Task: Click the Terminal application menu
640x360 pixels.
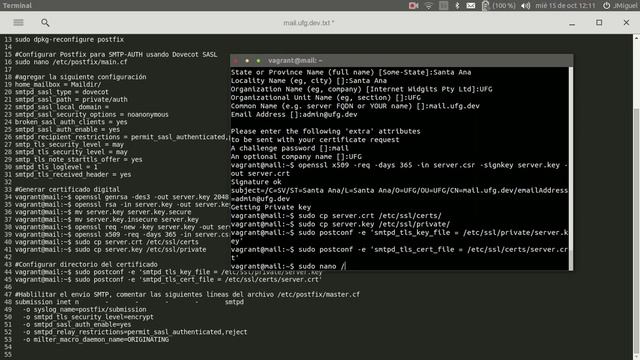Action: (x=17, y=5)
